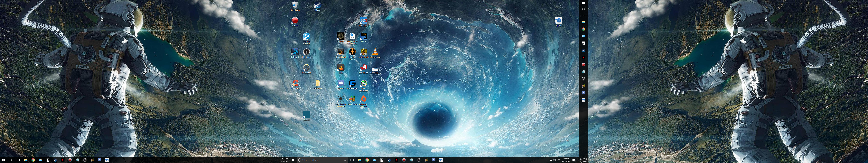Open the OBS Studio desktop shortcut
Screen dimensions: 868x163
point(306,53)
